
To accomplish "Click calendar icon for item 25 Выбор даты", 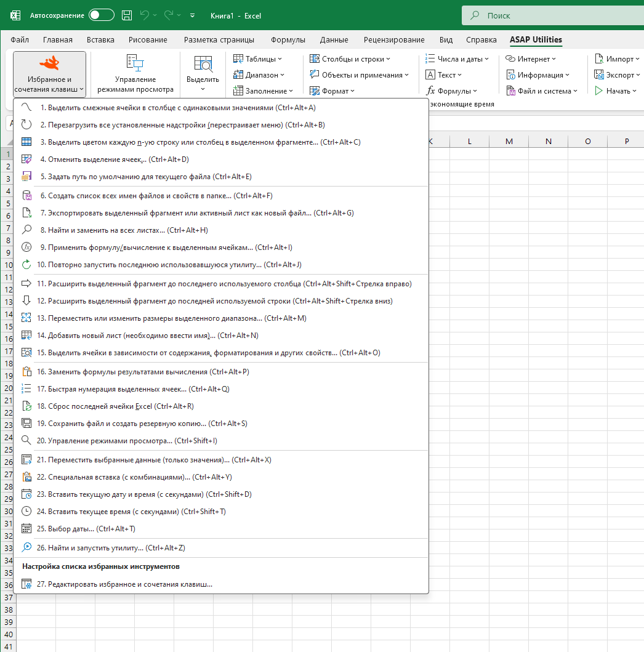I will 26,528.
